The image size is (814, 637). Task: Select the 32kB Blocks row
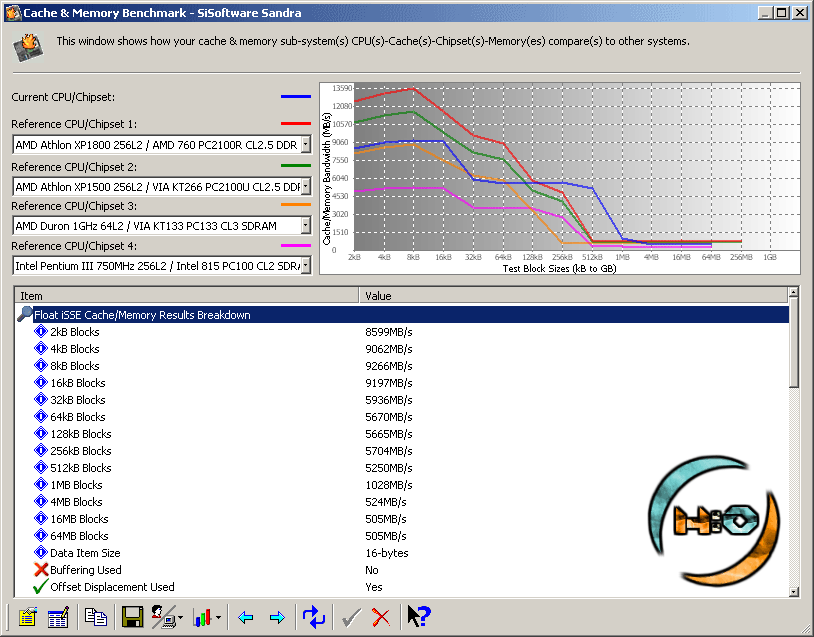[402, 400]
